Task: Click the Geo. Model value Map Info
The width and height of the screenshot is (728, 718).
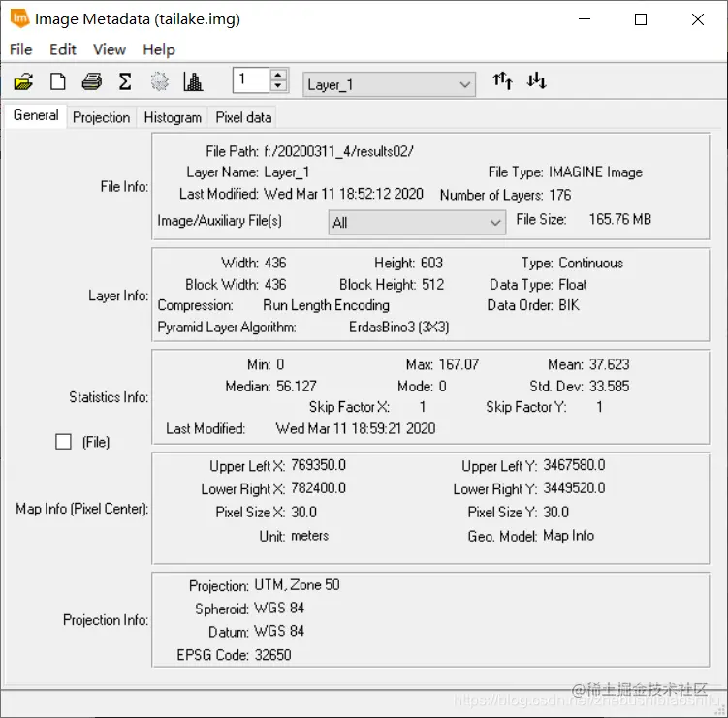Action: 569,536
